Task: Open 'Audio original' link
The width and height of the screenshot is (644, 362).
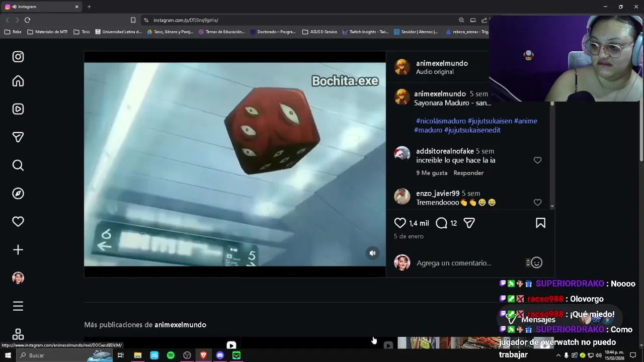Action: 435,72
